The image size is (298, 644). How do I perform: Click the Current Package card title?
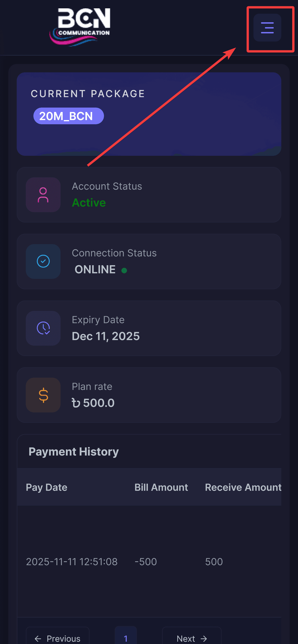88,94
